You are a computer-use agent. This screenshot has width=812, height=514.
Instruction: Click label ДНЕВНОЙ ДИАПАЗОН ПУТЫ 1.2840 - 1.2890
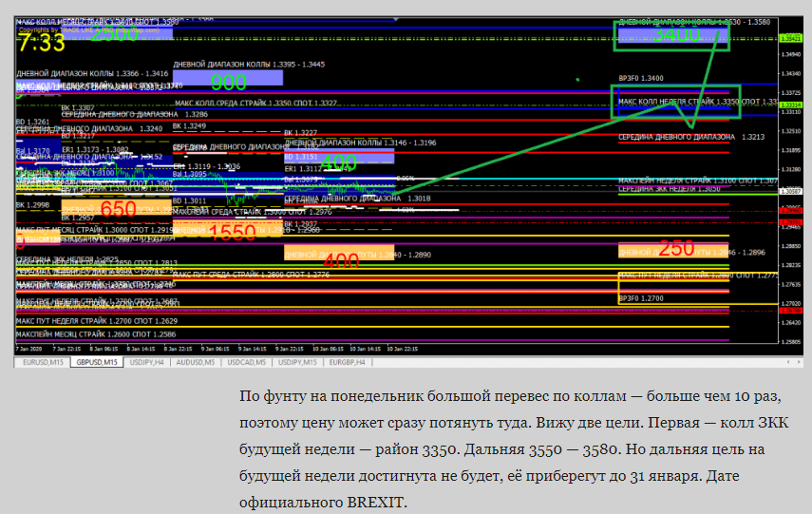coord(358,255)
